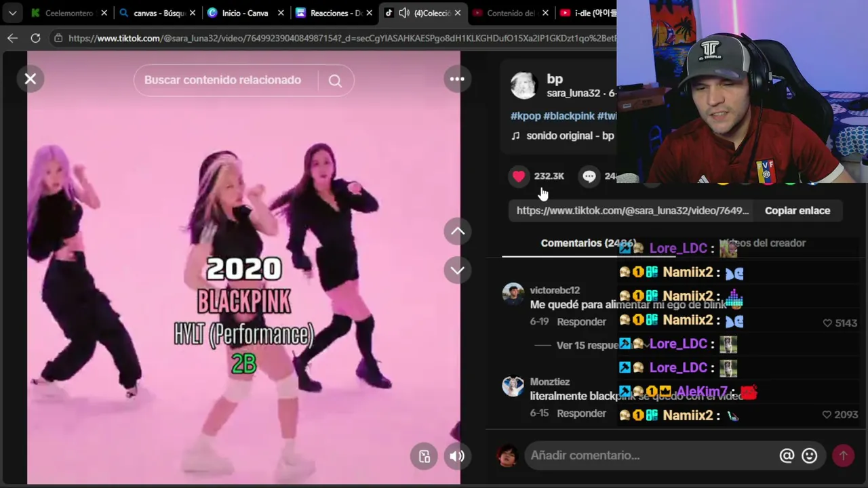Close the 'Inicio - Canva' tab

(281, 13)
